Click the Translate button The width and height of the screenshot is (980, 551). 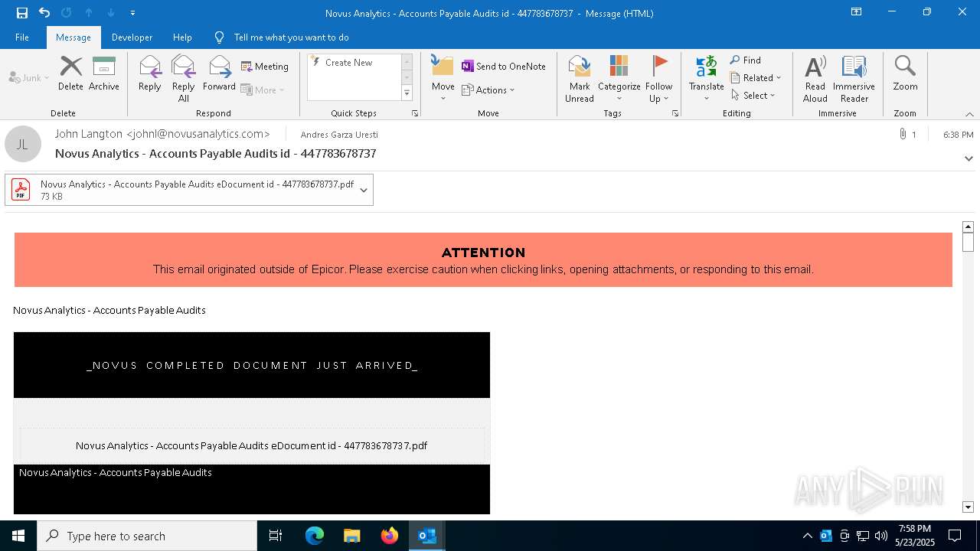pos(706,79)
